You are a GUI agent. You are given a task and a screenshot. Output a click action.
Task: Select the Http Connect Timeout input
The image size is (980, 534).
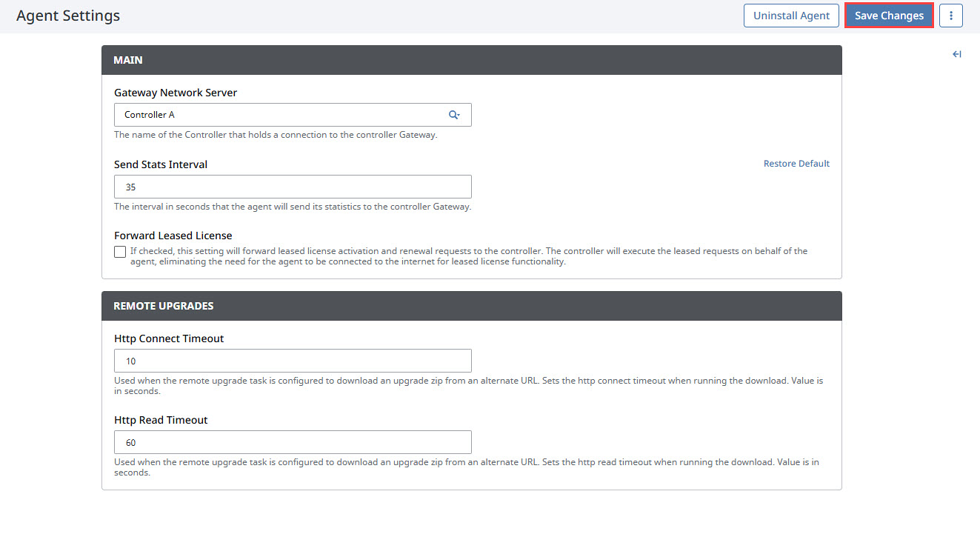pos(293,361)
